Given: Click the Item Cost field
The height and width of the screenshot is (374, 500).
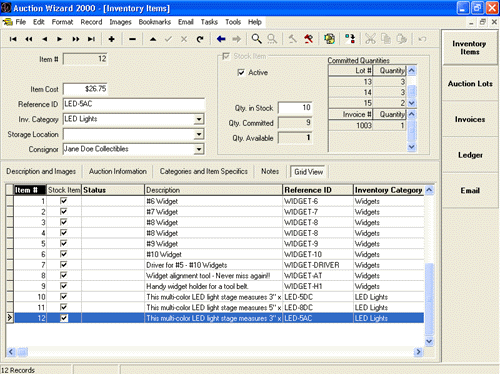Looking at the screenshot, I should click(85, 89).
